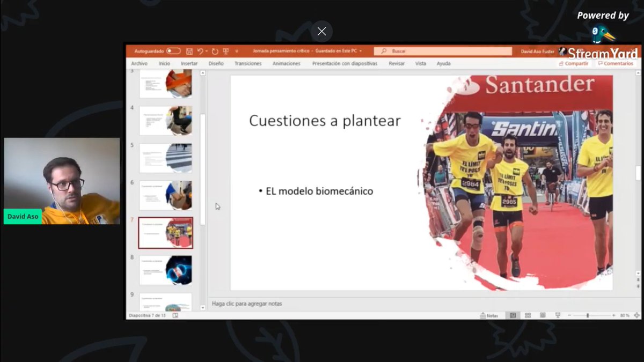Switch to Normal view icon

(513, 315)
